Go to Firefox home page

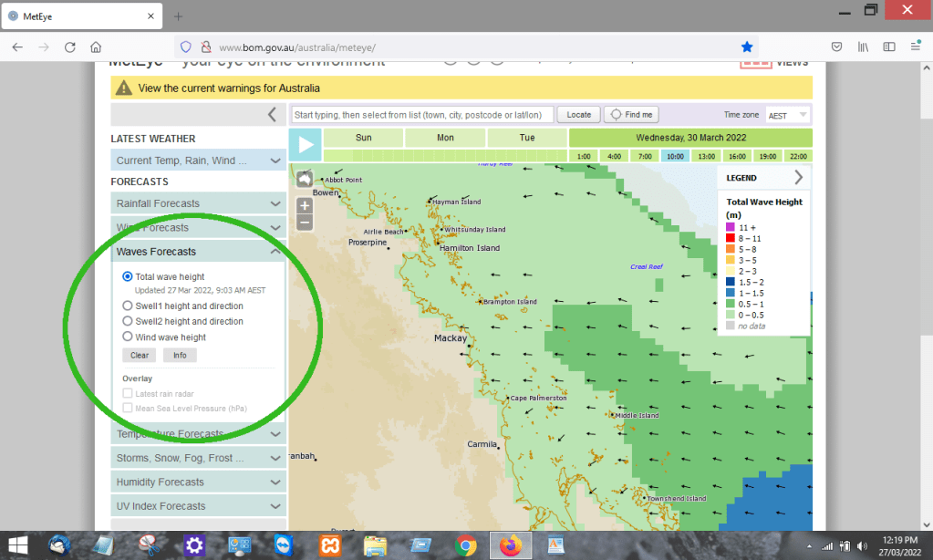click(96, 47)
